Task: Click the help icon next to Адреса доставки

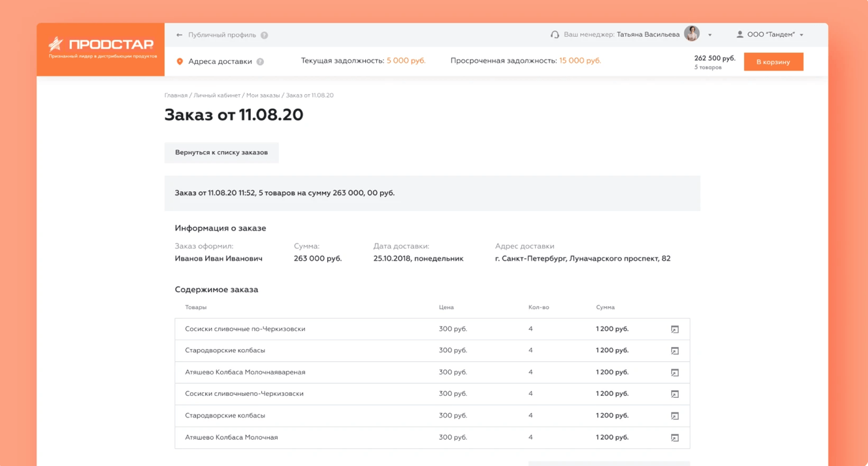Action: [x=260, y=61]
